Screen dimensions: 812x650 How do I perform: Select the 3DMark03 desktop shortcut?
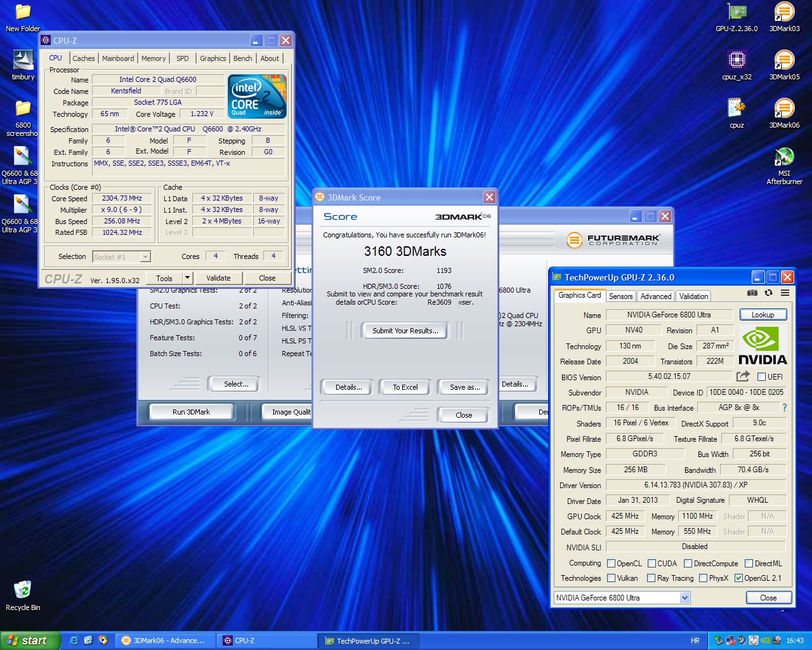click(784, 18)
